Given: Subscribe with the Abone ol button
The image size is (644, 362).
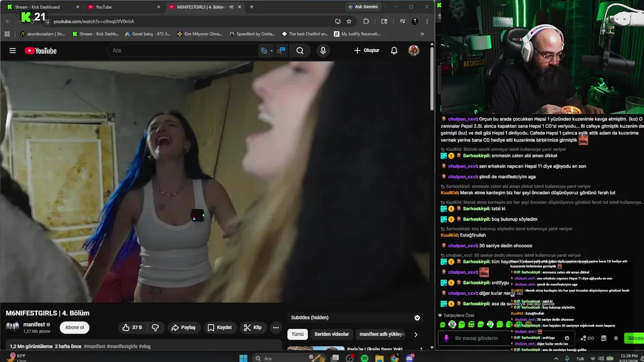Looking at the screenshot, I should [74, 327].
